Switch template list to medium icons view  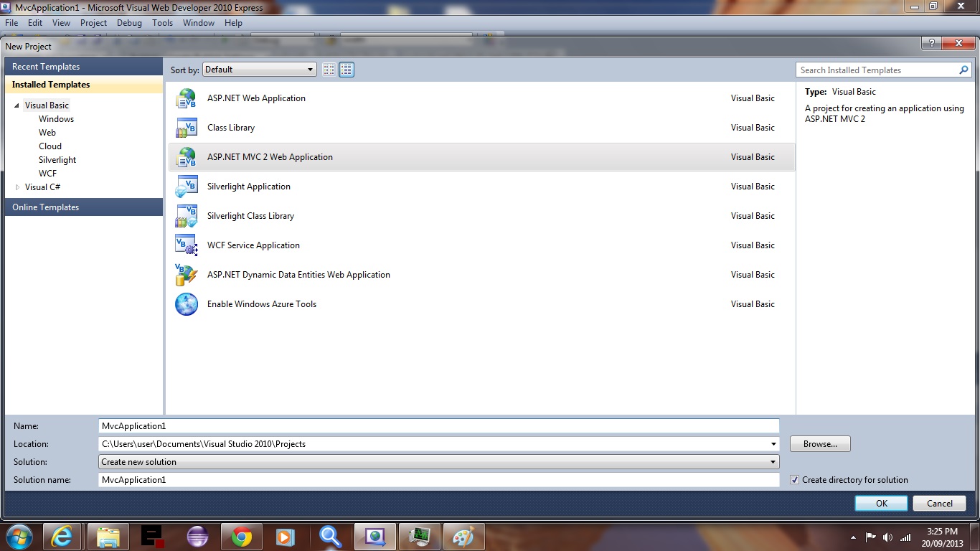pyautogui.click(x=347, y=70)
